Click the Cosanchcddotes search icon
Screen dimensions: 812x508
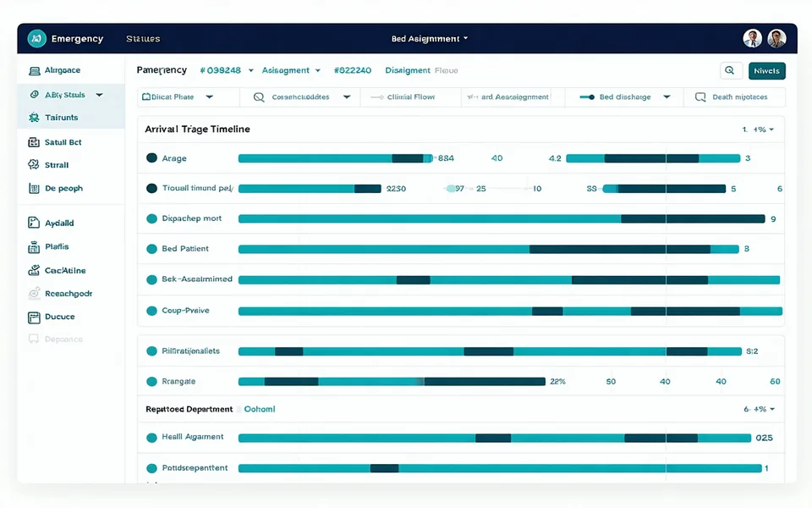(259, 97)
